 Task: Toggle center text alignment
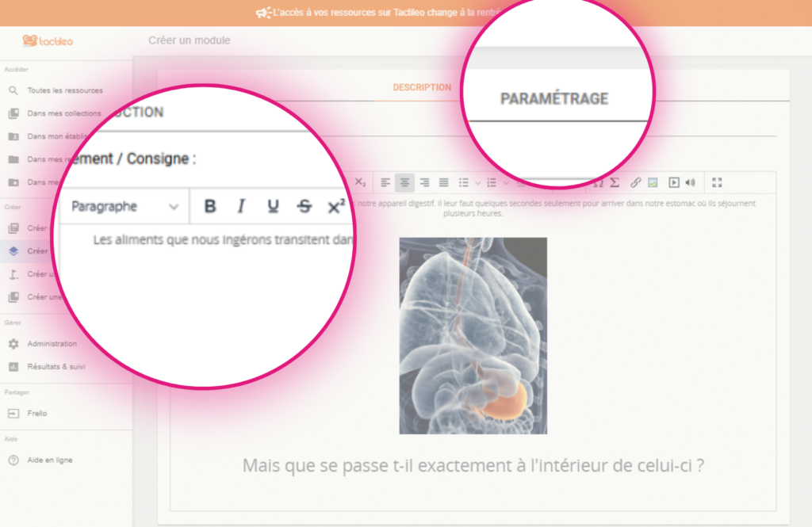pos(404,182)
